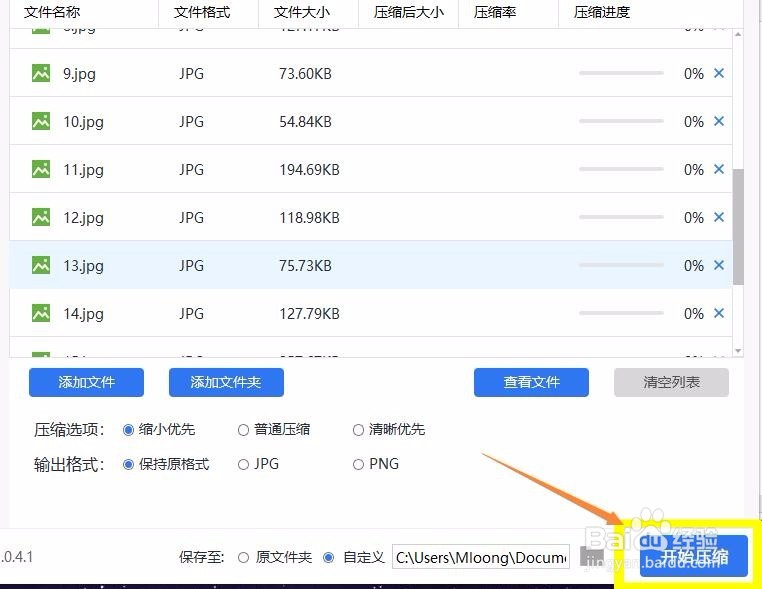Select file name 12.jpg
Screen dimensions: 762x589
click(x=83, y=218)
